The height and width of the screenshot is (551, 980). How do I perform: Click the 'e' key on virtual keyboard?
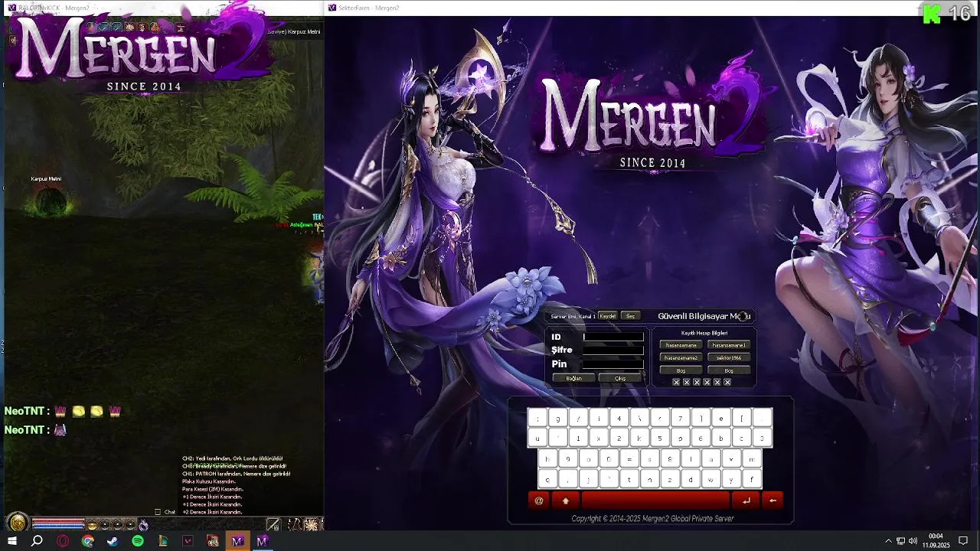[721, 418]
